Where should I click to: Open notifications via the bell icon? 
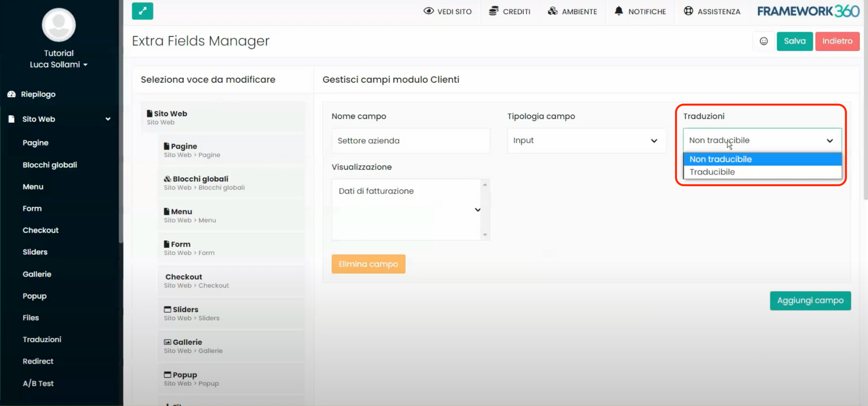click(618, 11)
